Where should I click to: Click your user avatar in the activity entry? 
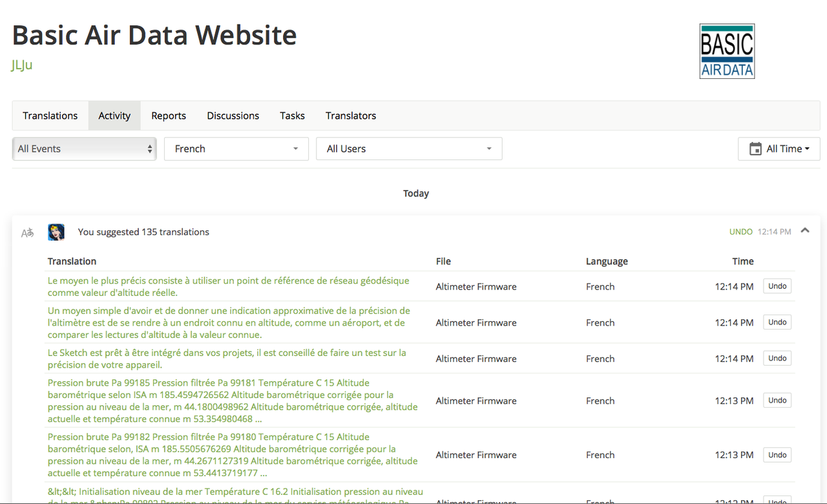click(x=56, y=232)
